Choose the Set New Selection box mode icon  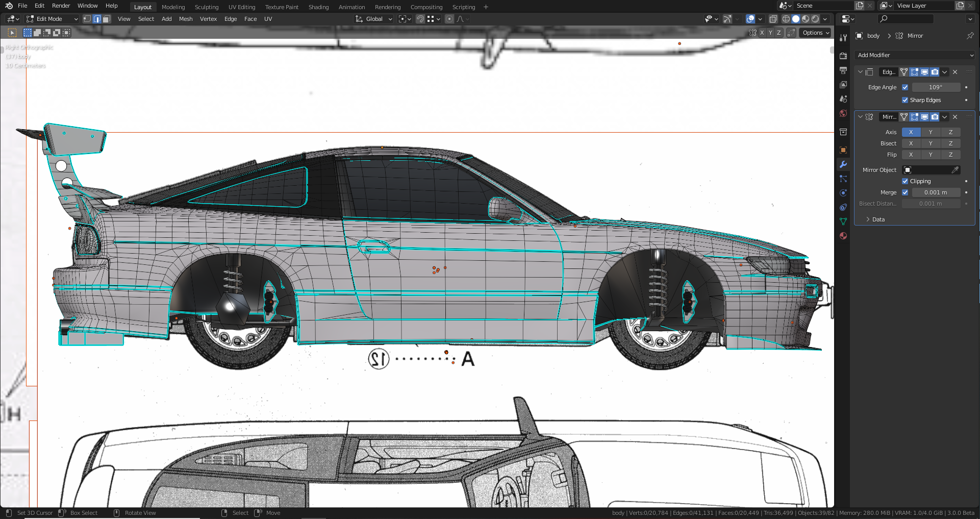[28, 33]
